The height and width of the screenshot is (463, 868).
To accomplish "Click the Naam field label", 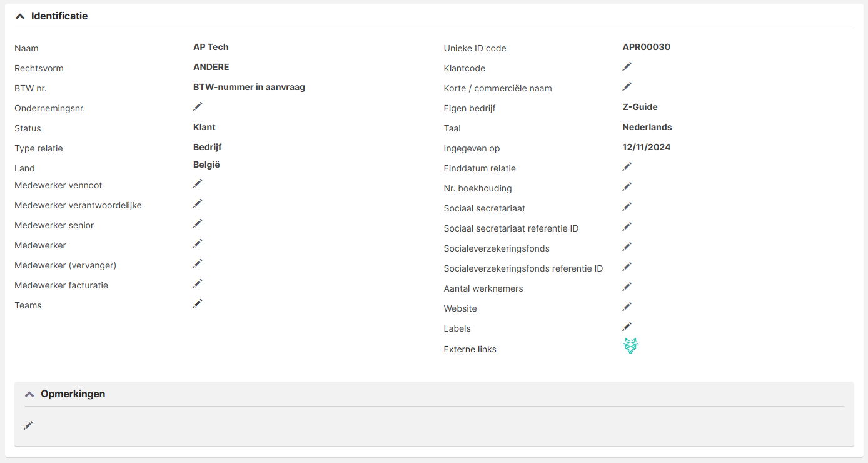I will 26,48.
